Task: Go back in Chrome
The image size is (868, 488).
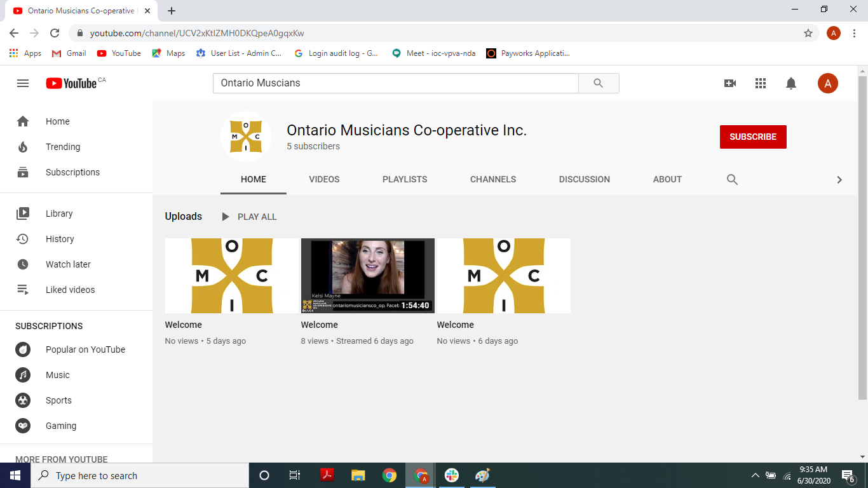Action: [14, 33]
